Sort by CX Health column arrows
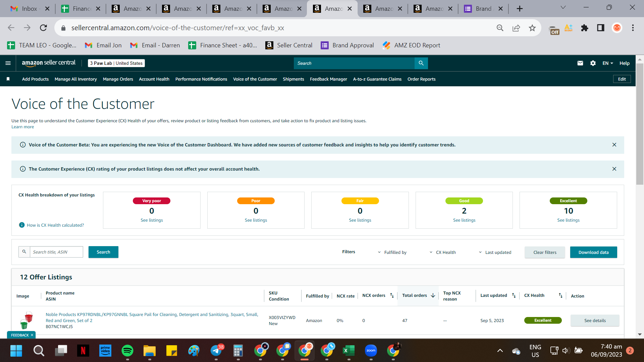644x362 pixels. coord(560,296)
